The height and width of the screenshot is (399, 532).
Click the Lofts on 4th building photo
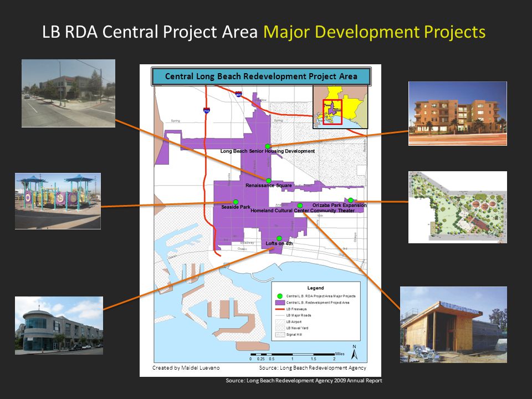[x=59, y=325]
